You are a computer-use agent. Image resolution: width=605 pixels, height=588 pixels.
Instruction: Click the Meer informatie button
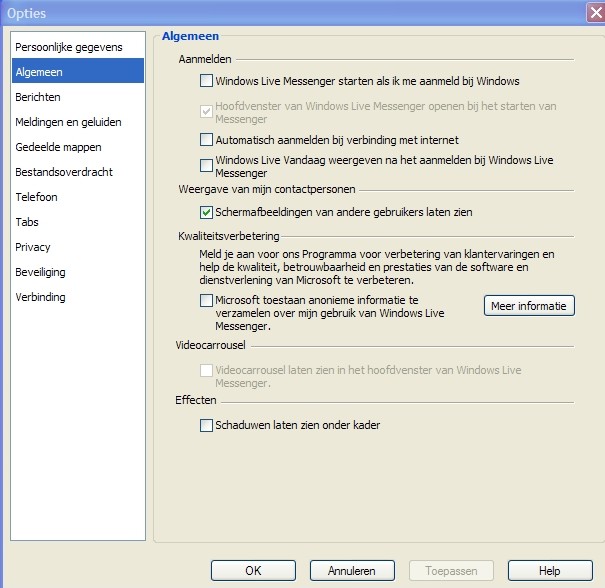point(529,306)
